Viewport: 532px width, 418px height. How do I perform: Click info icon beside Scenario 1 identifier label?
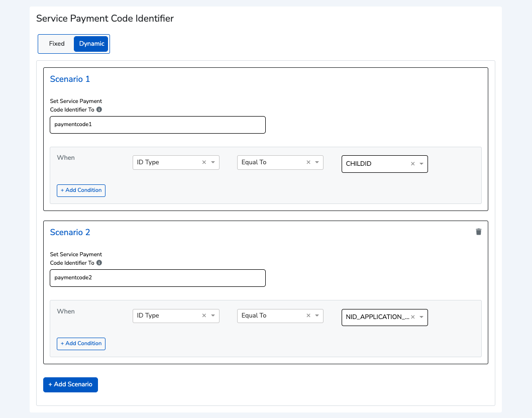pyautogui.click(x=99, y=110)
